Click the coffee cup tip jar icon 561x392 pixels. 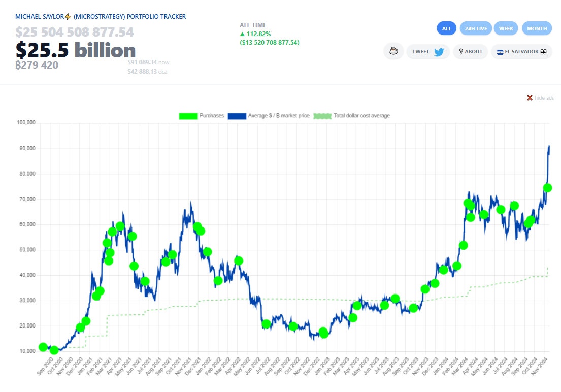point(393,51)
